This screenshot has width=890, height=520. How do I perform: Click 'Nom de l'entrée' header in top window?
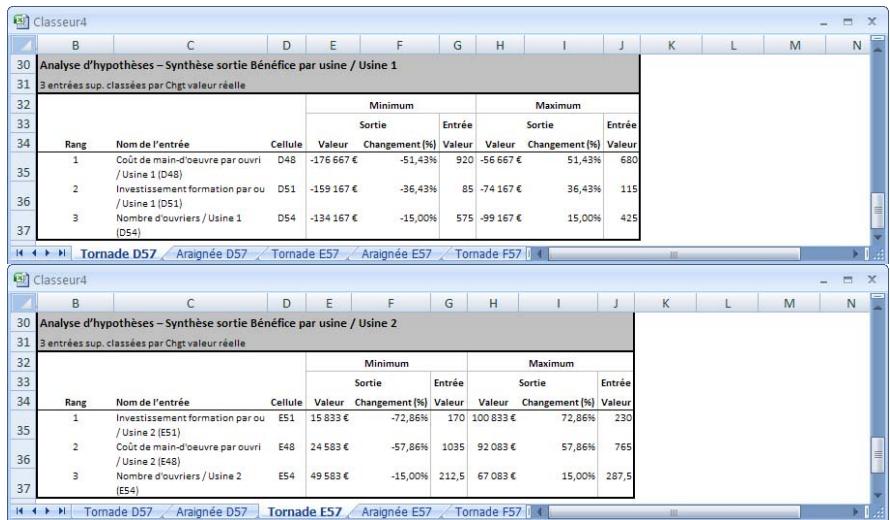pyautogui.click(x=153, y=144)
